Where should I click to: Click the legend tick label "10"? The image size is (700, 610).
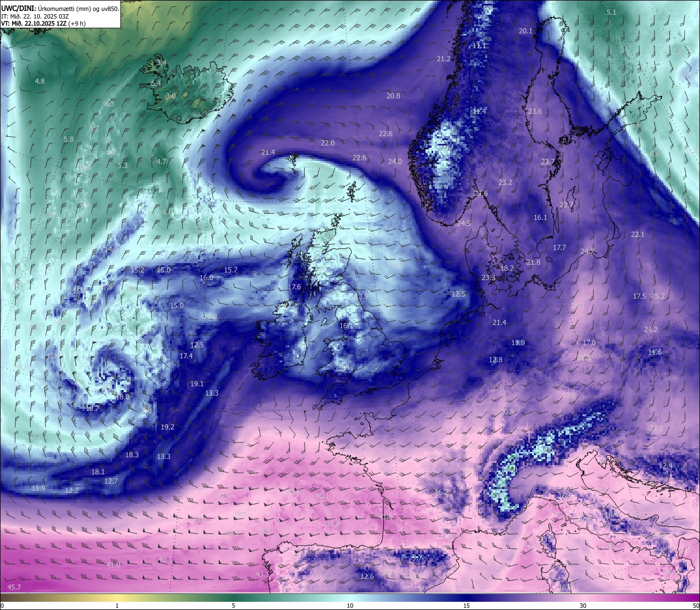[x=350, y=606]
